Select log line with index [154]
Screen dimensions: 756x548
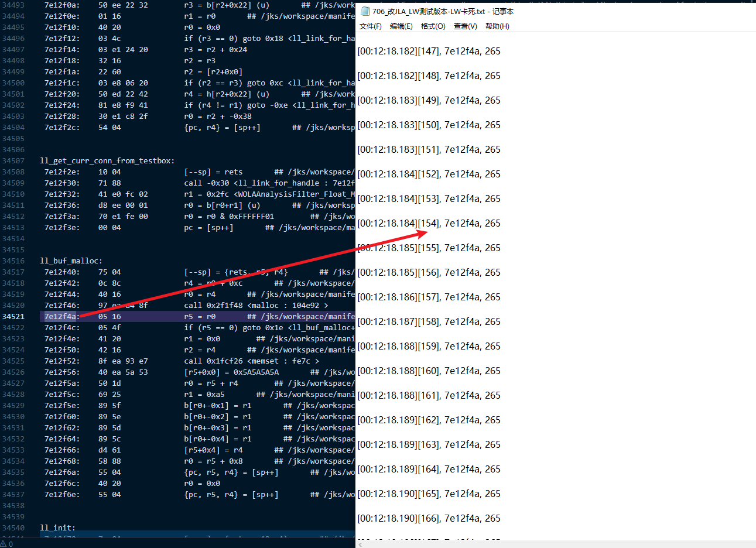(429, 223)
